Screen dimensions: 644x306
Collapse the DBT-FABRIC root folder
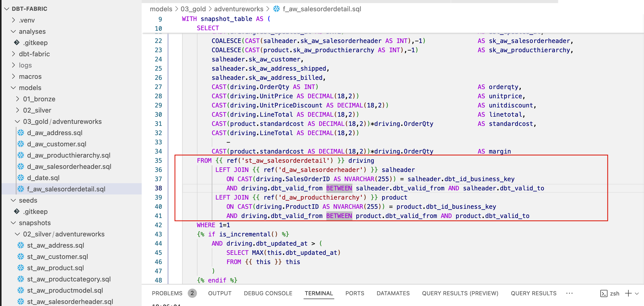(x=7, y=9)
